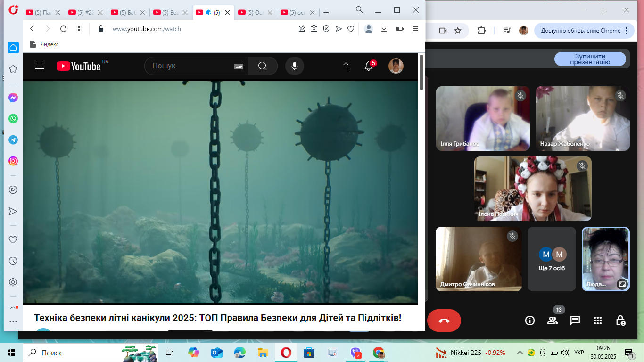Click the Chrome camera permission icon
The image size is (644, 362).
[x=443, y=31]
